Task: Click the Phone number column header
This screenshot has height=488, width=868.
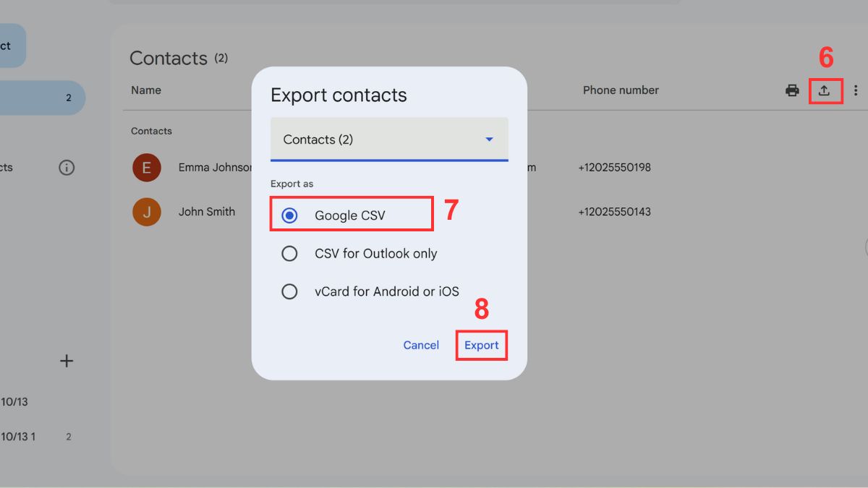Action: [x=621, y=90]
